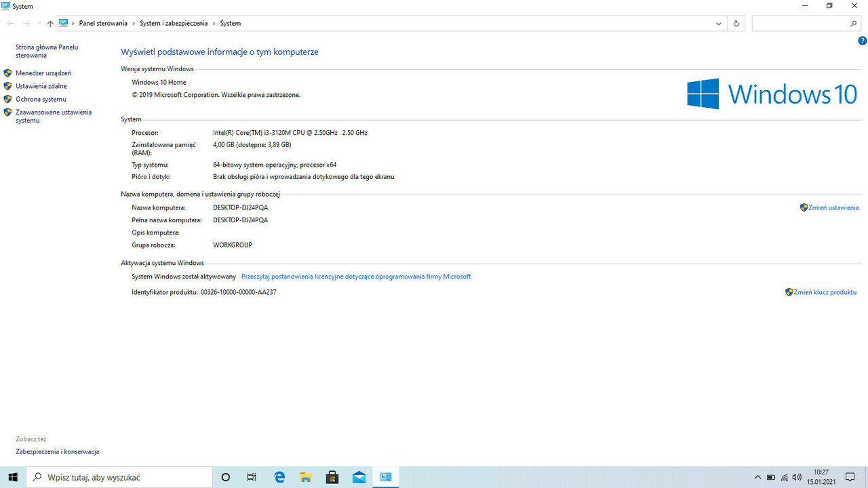
Task: Open the recent locations dropdown next to the Forward arrow
Action: pos(39,24)
